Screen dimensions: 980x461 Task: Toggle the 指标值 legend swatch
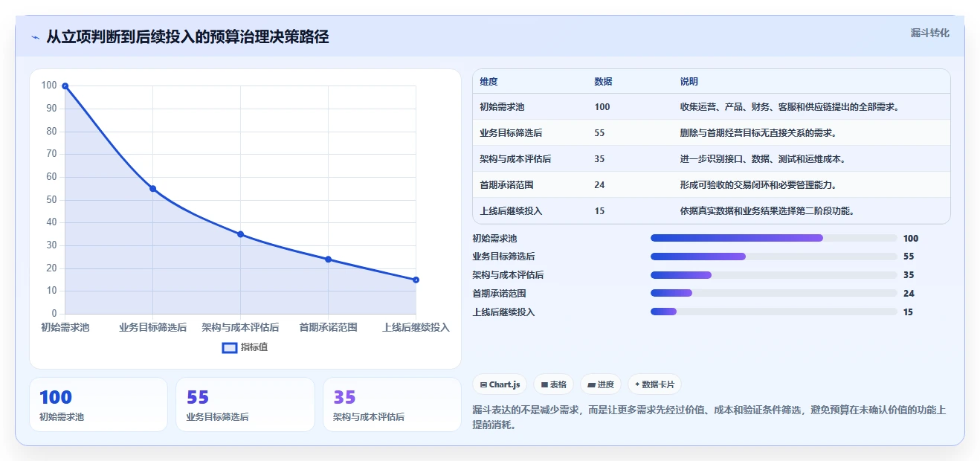pyautogui.click(x=230, y=347)
